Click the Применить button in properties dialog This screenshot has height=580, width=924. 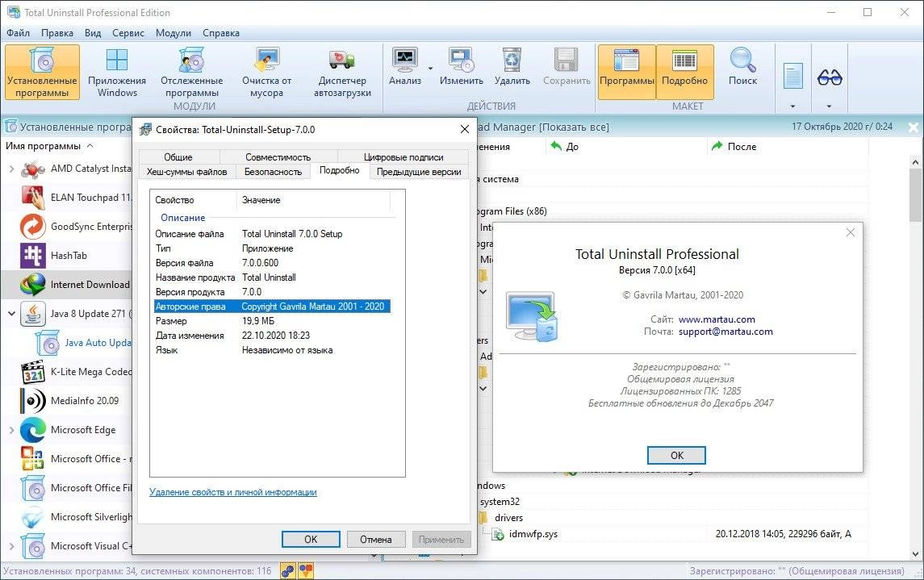click(441, 540)
